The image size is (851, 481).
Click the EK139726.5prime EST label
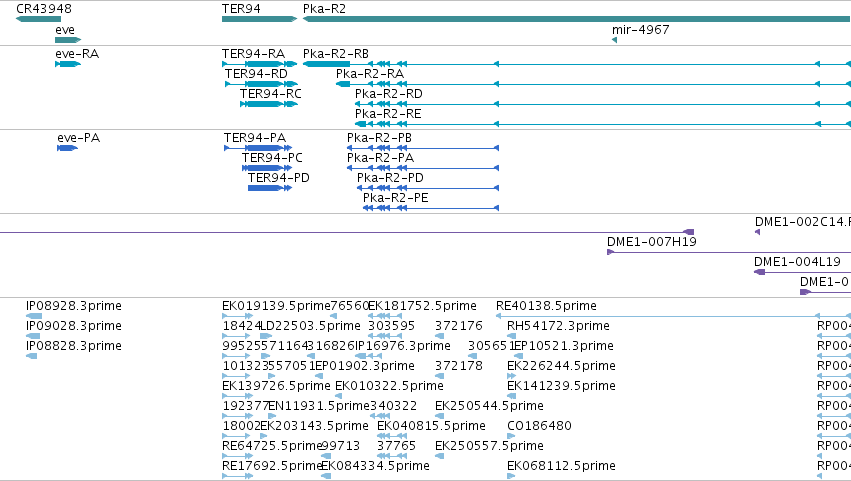tap(276, 387)
